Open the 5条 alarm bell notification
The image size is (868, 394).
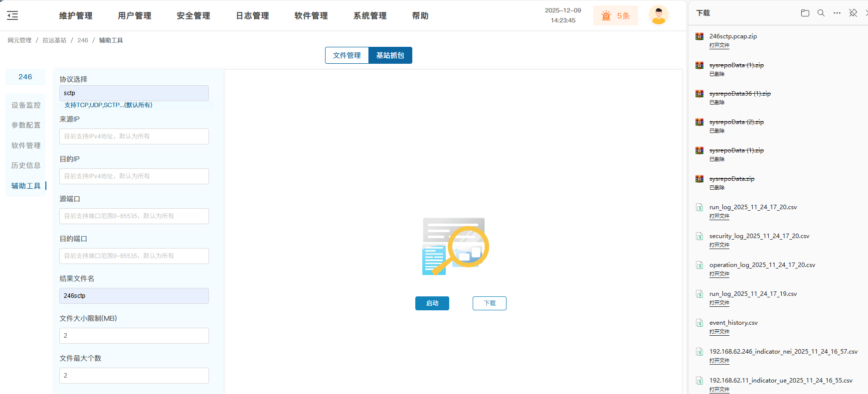click(x=615, y=15)
